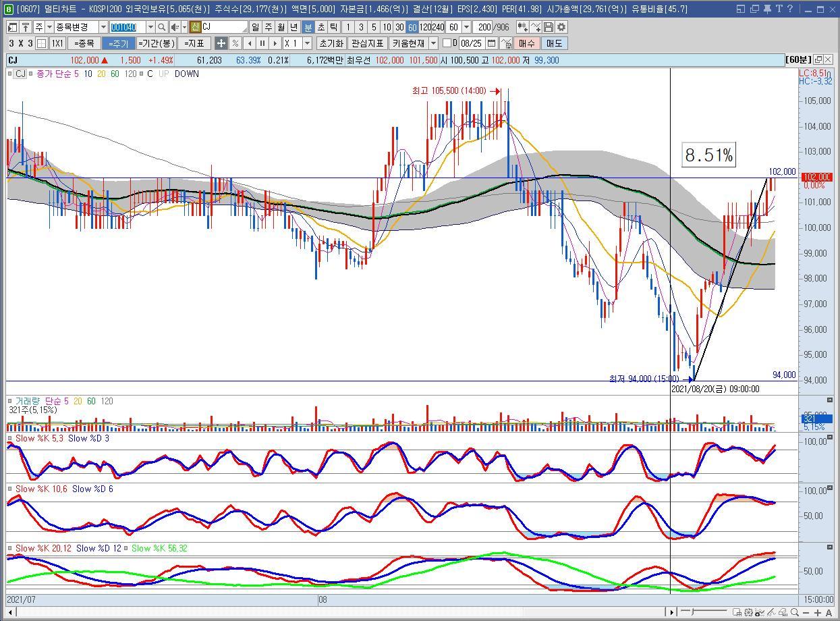Toggle the checkbox before the date field

(x=447, y=43)
